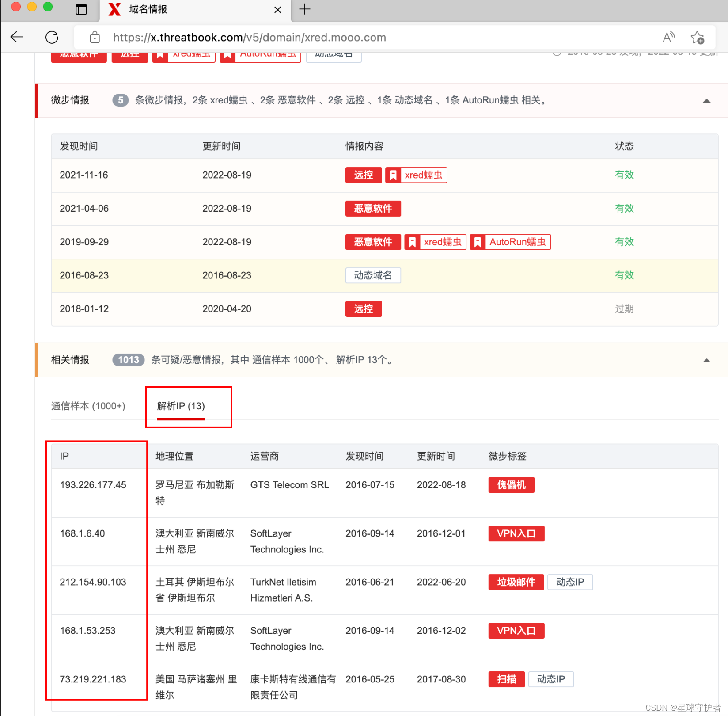Click the AutoRun蠕虫 tag label
The image size is (728, 716).
click(518, 242)
